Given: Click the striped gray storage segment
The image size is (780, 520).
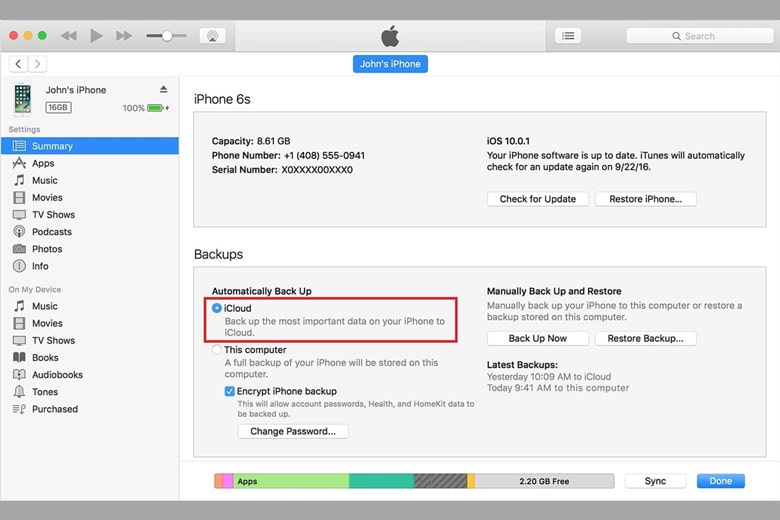Looking at the screenshot, I should [x=440, y=481].
